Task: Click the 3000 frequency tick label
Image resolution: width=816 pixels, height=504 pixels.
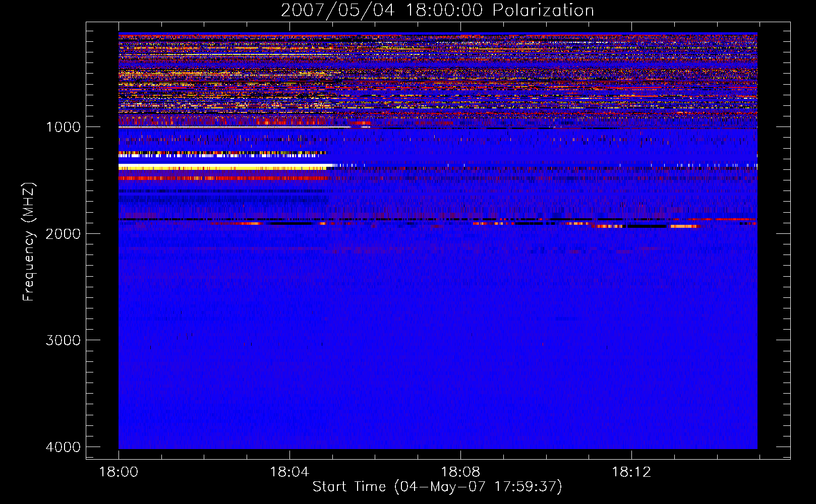Action: tap(63, 340)
